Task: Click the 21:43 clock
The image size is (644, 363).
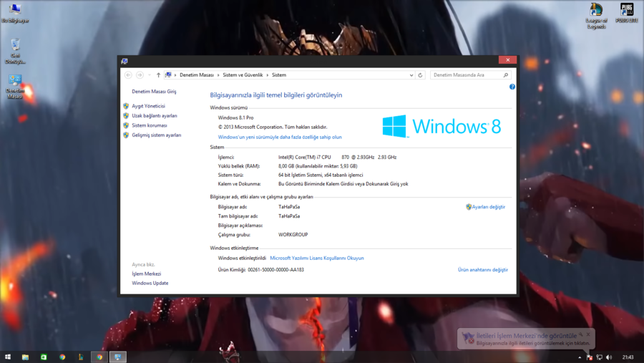Action: 628,357
